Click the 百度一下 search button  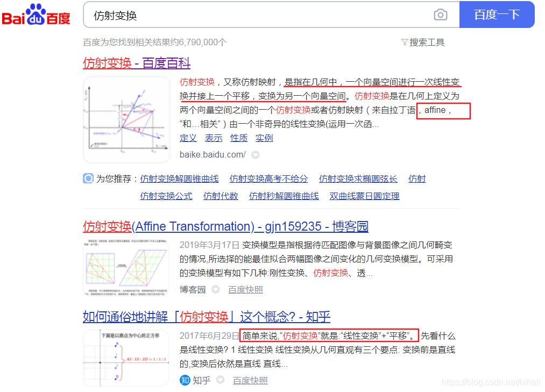[x=496, y=15]
